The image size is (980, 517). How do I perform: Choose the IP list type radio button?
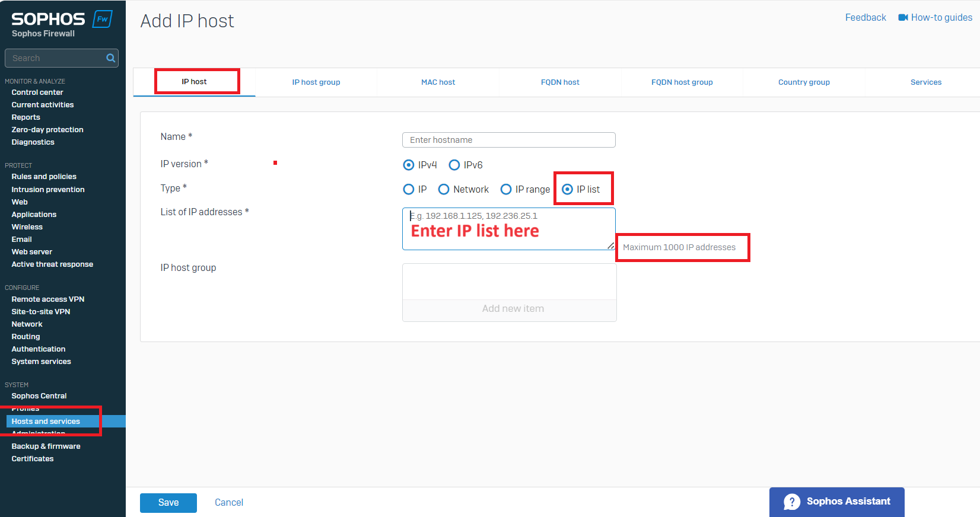tap(568, 189)
